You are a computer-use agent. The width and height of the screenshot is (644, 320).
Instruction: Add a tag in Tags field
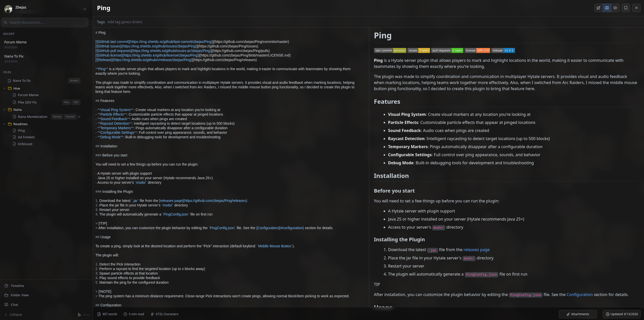(125, 22)
